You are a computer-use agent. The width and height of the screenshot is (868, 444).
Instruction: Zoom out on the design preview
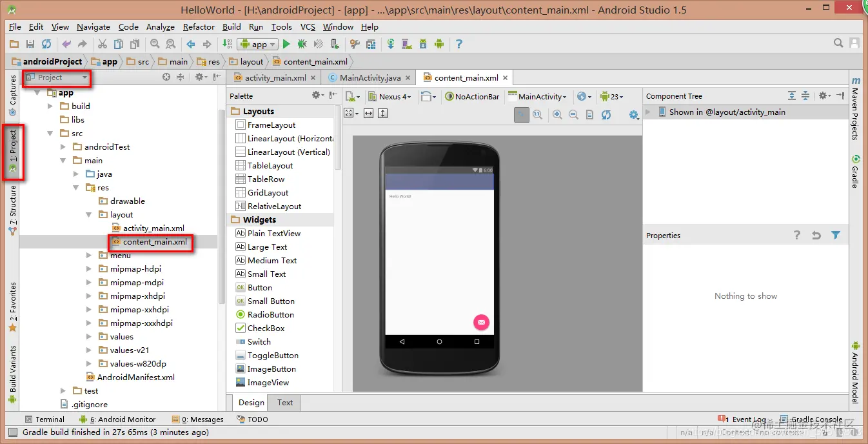(x=573, y=115)
